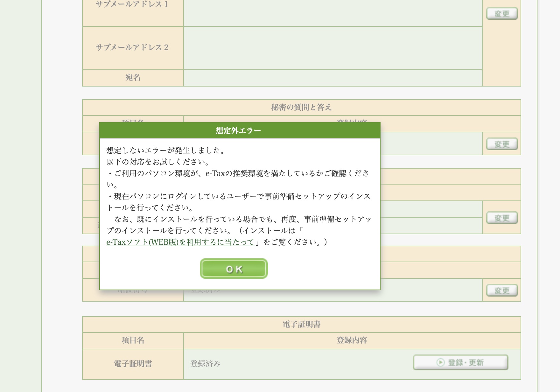Click the 電子証明書 row label cell
Image resolution: width=560 pixels, height=392 pixels.
click(133, 363)
